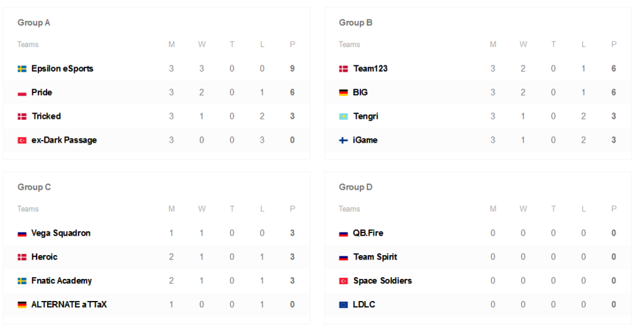Click the QB.Fire team name

click(x=369, y=233)
